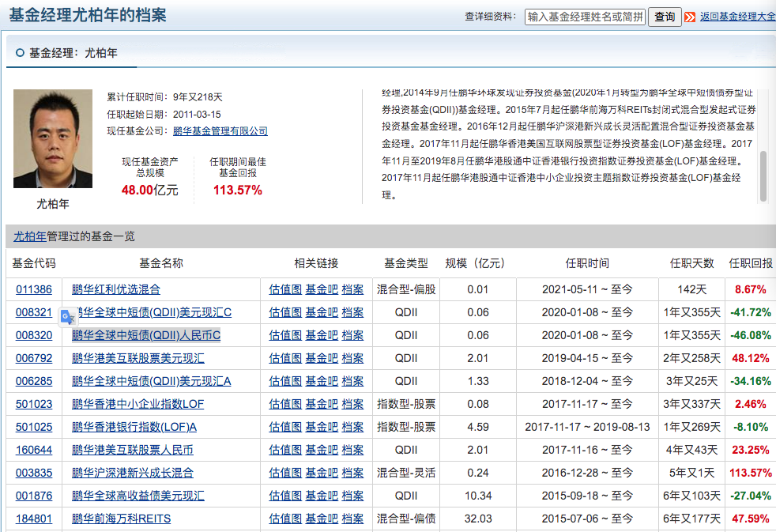The image size is (776, 532).
Task: Open fund 鹏华全球高收益债美元现汇
Action: coord(138,496)
